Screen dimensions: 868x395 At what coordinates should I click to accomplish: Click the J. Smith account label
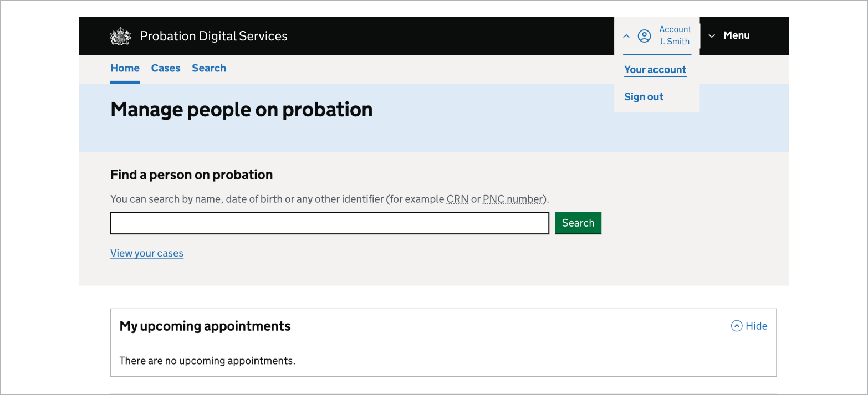[674, 41]
